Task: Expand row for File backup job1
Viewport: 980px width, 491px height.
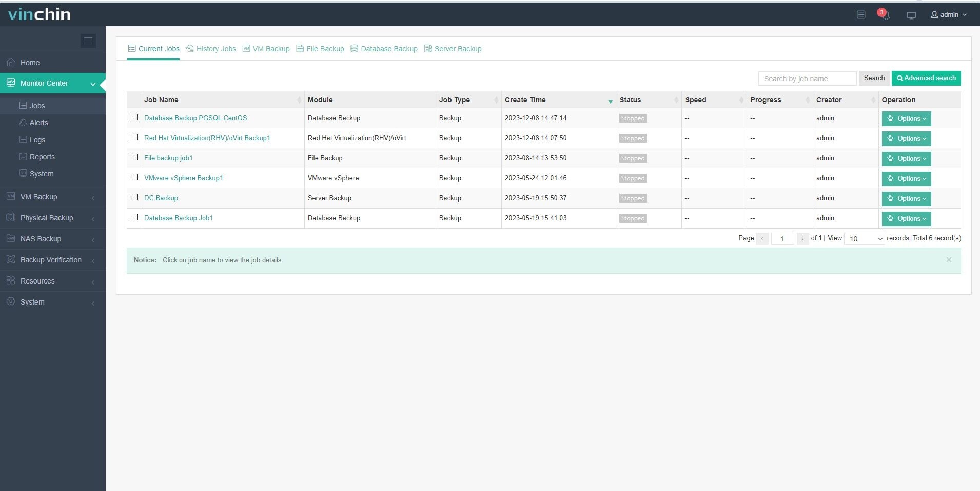Action: tap(134, 157)
